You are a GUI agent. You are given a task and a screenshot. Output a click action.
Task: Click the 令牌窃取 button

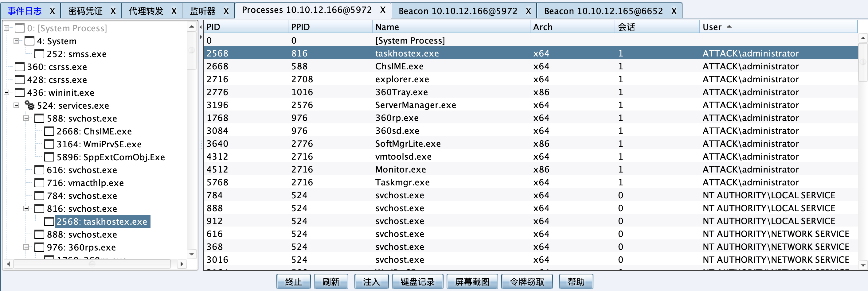pos(527,281)
